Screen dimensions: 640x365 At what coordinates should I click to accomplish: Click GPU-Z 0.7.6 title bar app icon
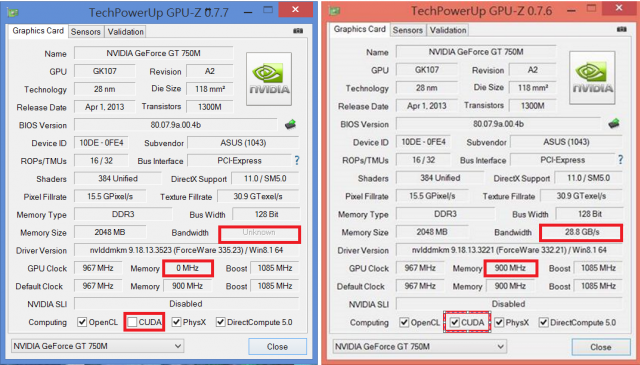[x=335, y=11]
